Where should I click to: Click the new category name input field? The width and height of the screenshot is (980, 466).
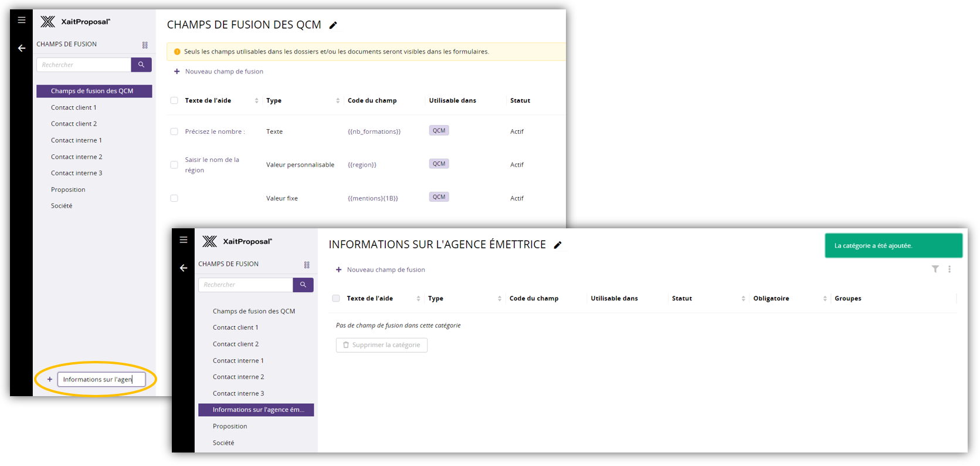101,380
